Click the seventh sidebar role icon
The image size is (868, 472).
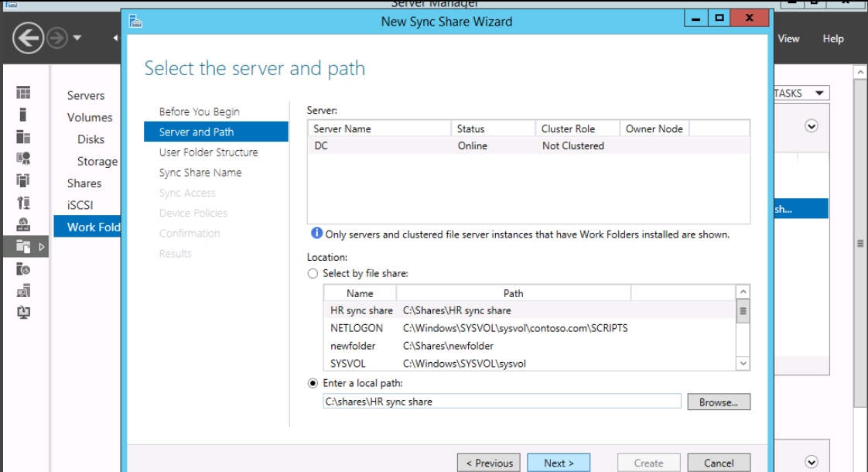(23, 225)
